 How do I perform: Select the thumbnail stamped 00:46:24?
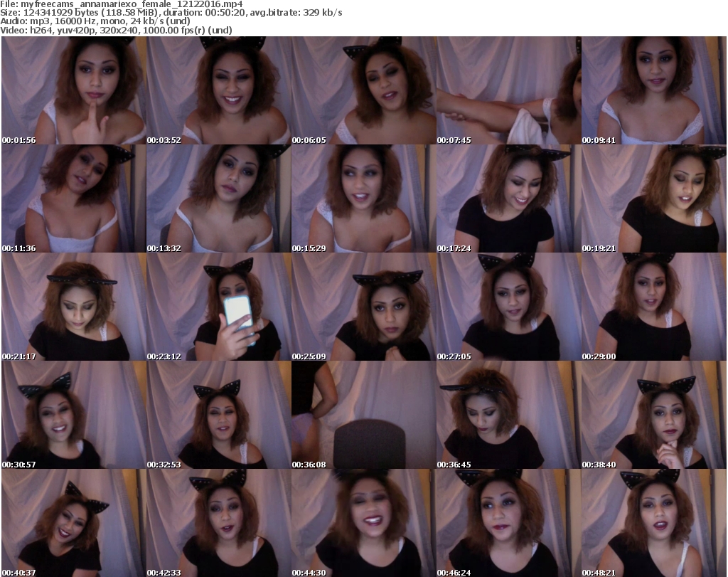tap(509, 523)
